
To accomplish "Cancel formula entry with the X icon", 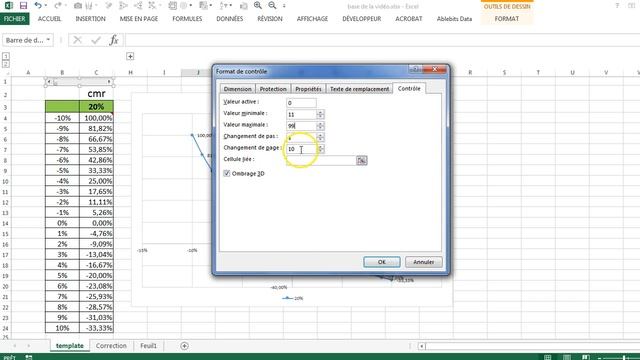I will [77, 40].
